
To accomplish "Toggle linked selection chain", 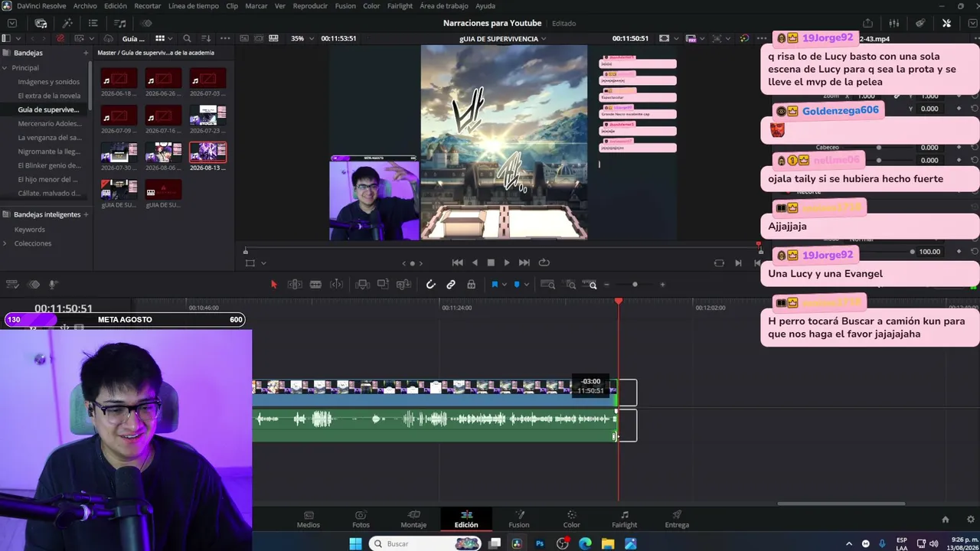I will [451, 285].
